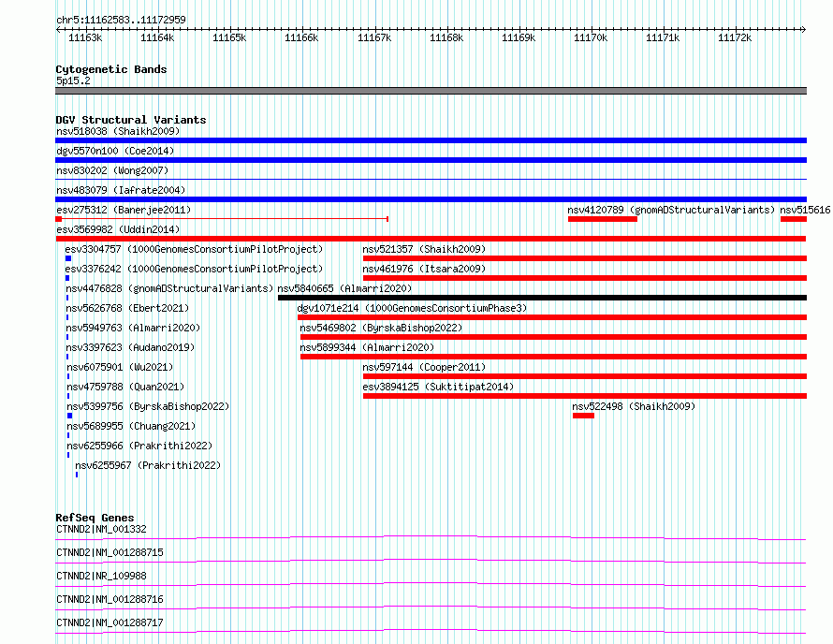
Task: Click nsv4476828 gnomAD variant label
Action: pyautogui.click(x=169, y=288)
